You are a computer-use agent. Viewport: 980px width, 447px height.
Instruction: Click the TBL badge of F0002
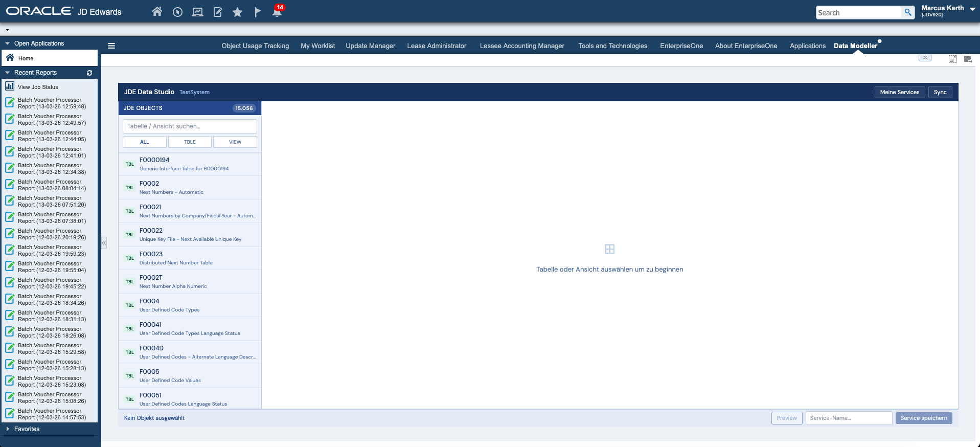pyautogui.click(x=130, y=188)
